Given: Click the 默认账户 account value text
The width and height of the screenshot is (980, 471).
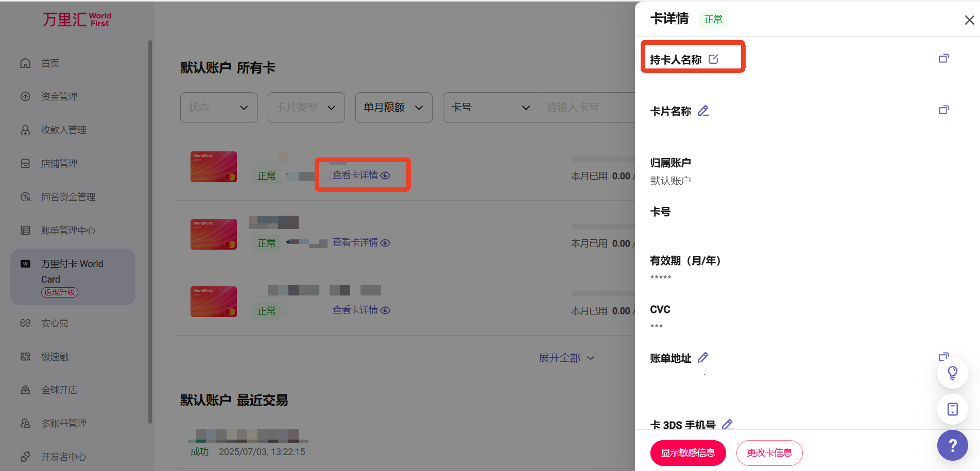Looking at the screenshot, I should pyautogui.click(x=670, y=181).
